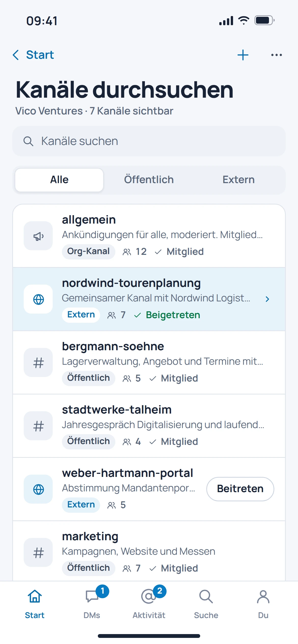Tap the hash icon of marketing
Image resolution: width=298 pixels, height=644 pixels.
point(38,552)
